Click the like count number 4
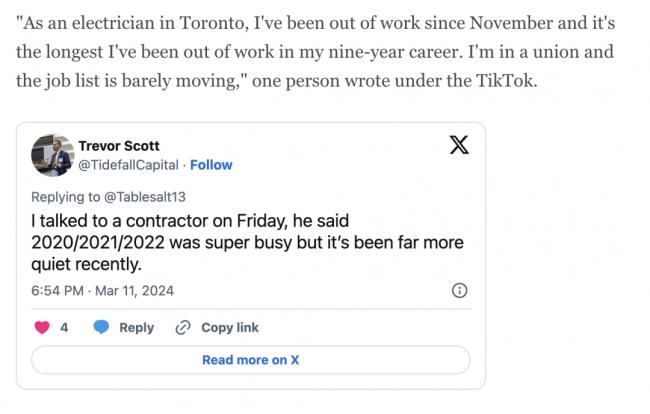 click(x=64, y=328)
